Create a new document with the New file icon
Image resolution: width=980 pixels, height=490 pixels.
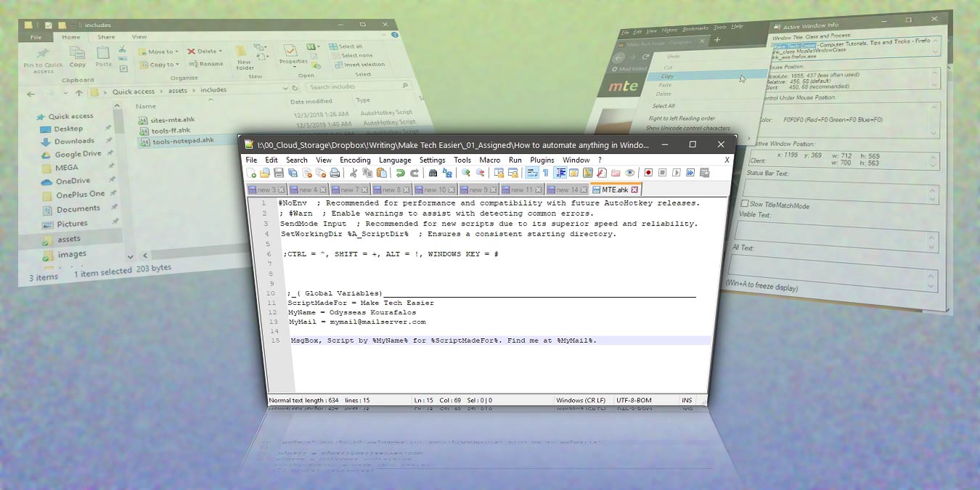click(250, 173)
